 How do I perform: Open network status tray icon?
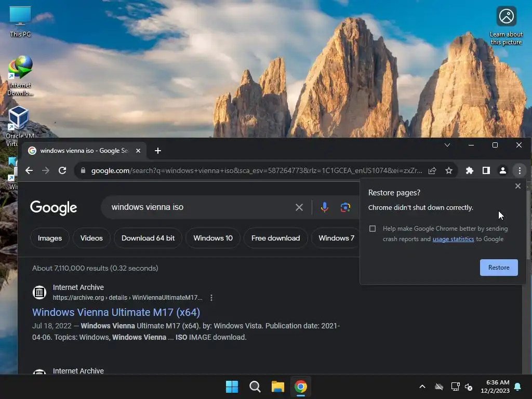pyautogui.click(x=455, y=387)
